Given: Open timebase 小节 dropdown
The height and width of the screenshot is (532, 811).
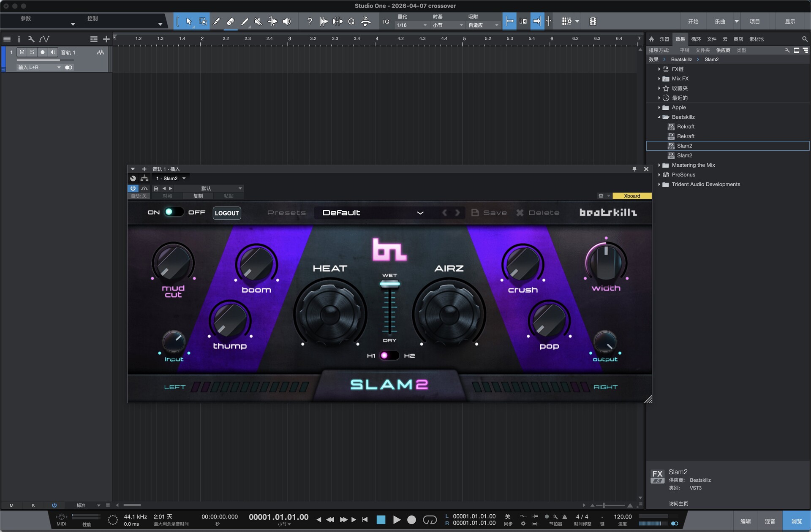Looking at the screenshot, I should point(447,25).
